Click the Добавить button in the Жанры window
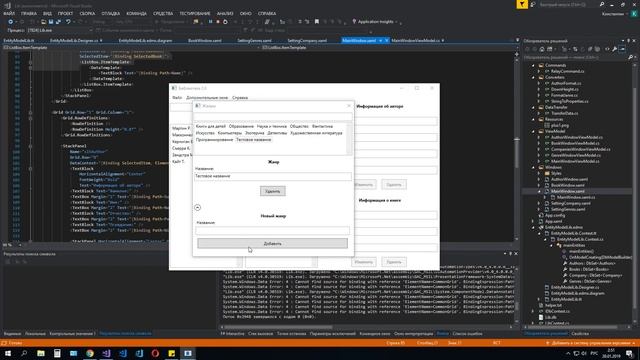Screen dimensions: 640x360 point(272,243)
